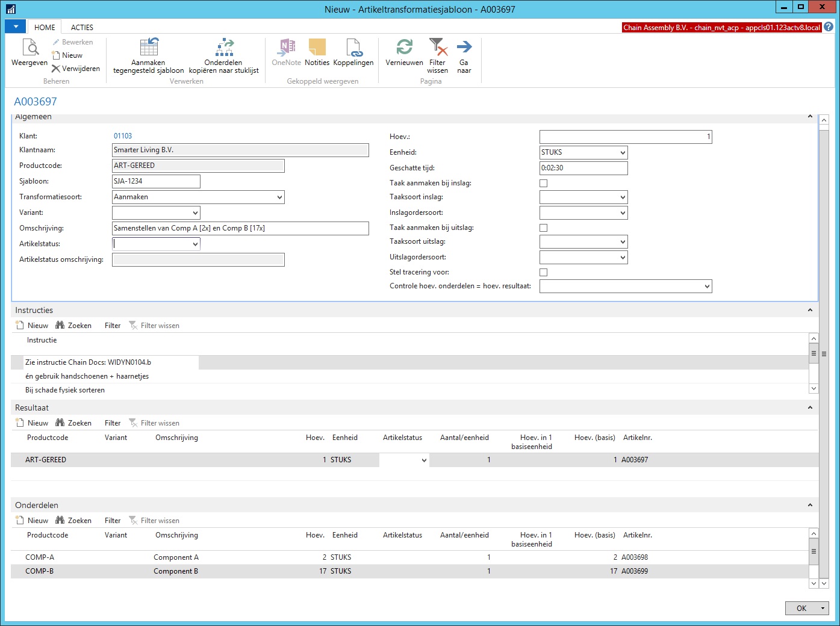Screen dimensions: 840x626
Task: Click Onderdelen kopiëren naar stuklijst icon
Action: point(224,47)
